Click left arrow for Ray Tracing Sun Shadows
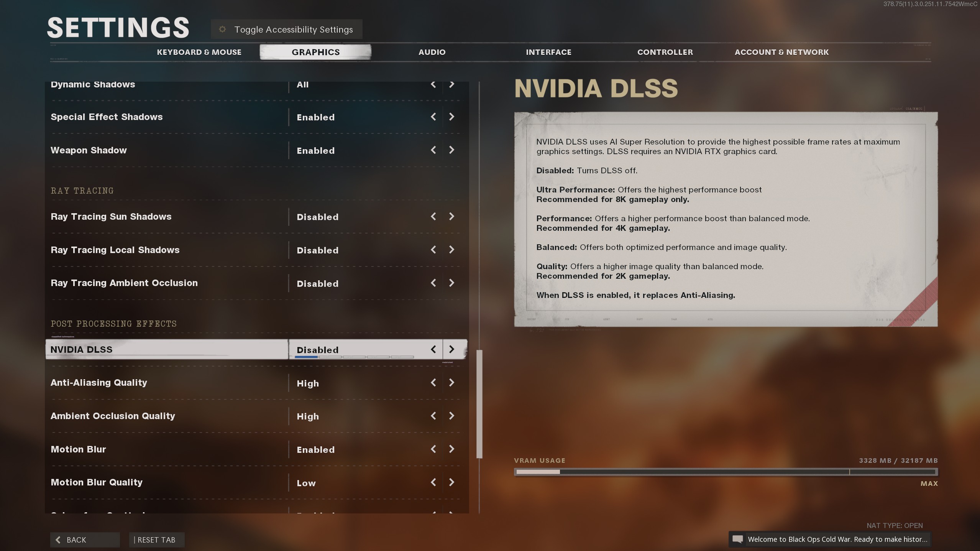This screenshot has width=980, height=551. (x=433, y=216)
